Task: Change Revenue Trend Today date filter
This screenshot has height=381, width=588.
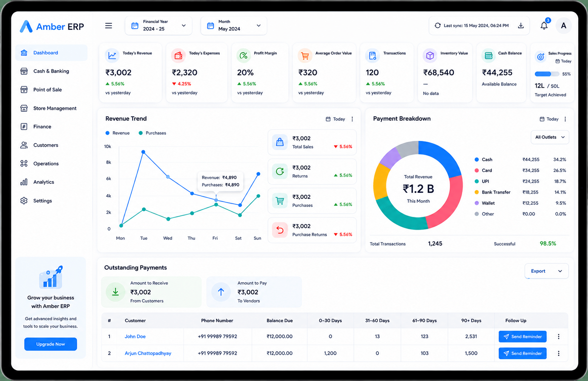Action: [x=335, y=119]
